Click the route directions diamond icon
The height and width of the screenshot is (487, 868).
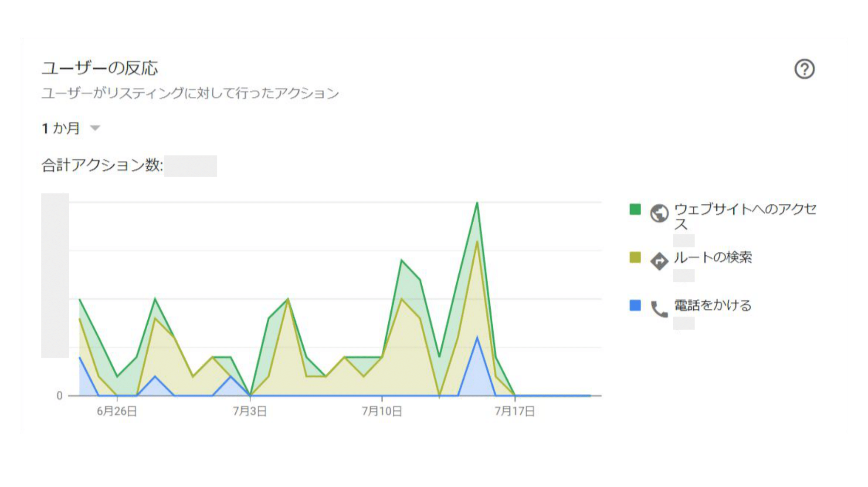point(659,261)
